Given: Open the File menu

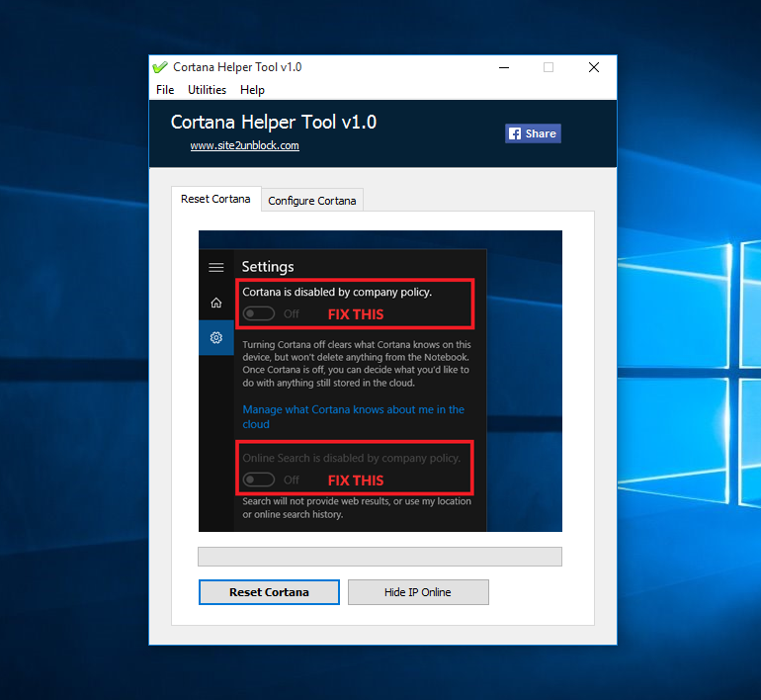Looking at the screenshot, I should point(165,90).
